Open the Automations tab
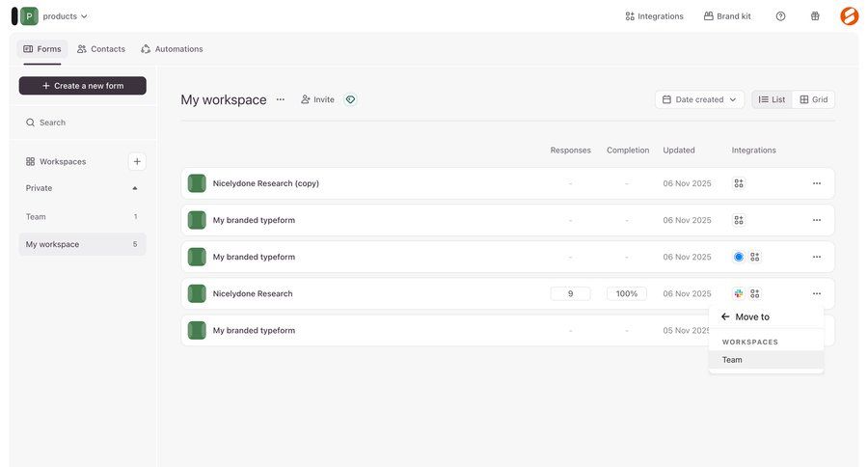The image size is (868, 467). pos(172,49)
